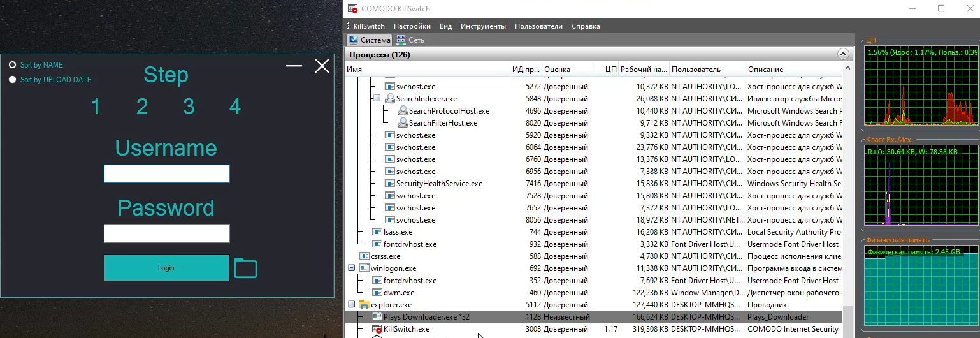Open the Вид menu
Image resolution: width=980 pixels, height=338 pixels.
click(446, 26)
